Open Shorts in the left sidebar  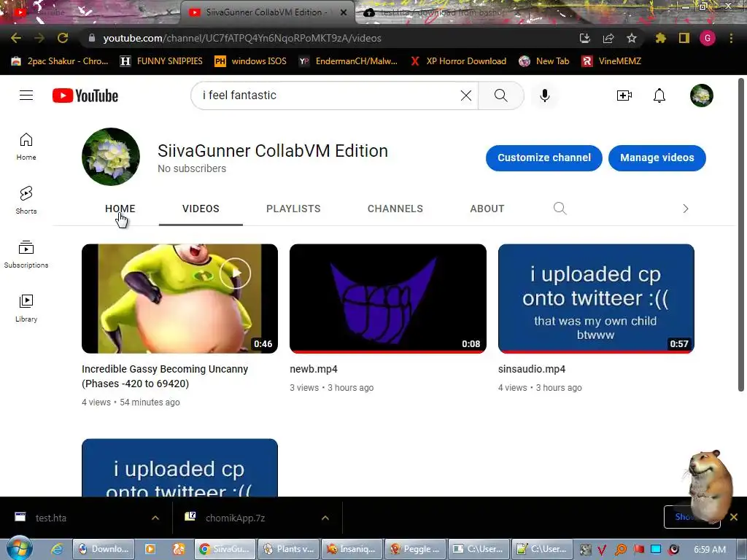[x=26, y=201]
